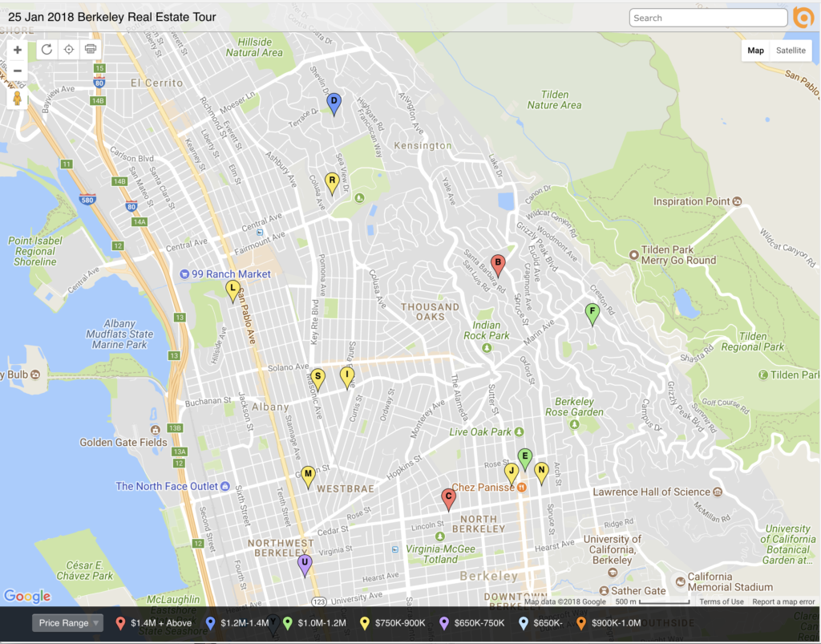Click the Lawrence Hall of Science icon
This screenshot has height=644, width=821.
point(718,492)
